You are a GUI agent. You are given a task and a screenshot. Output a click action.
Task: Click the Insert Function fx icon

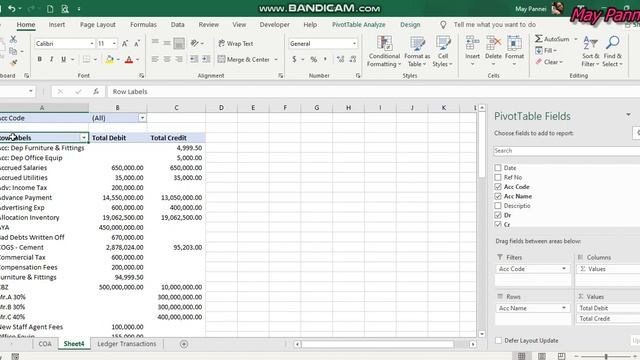96,91
